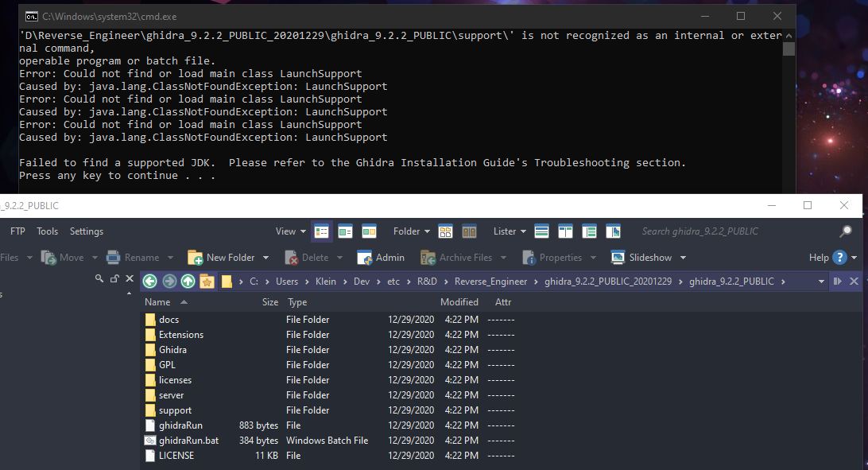The height and width of the screenshot is (470, 868).
Task: Click the up-one-level navigation arrow
Action: pyautogui.click(x=188, y=281)
